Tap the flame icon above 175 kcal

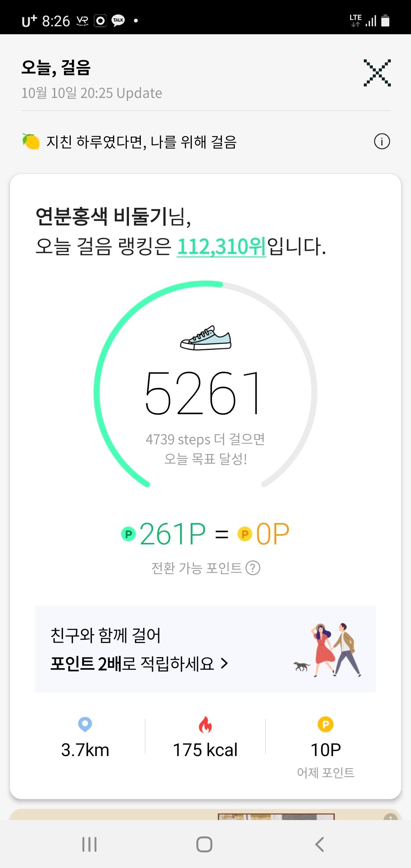coord(205,724)
